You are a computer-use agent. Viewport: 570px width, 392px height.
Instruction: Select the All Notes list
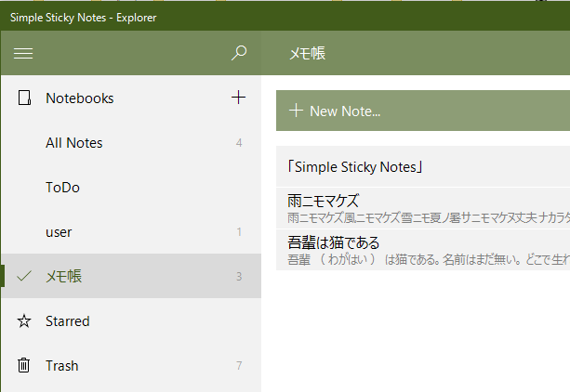[x=131, y=143]
